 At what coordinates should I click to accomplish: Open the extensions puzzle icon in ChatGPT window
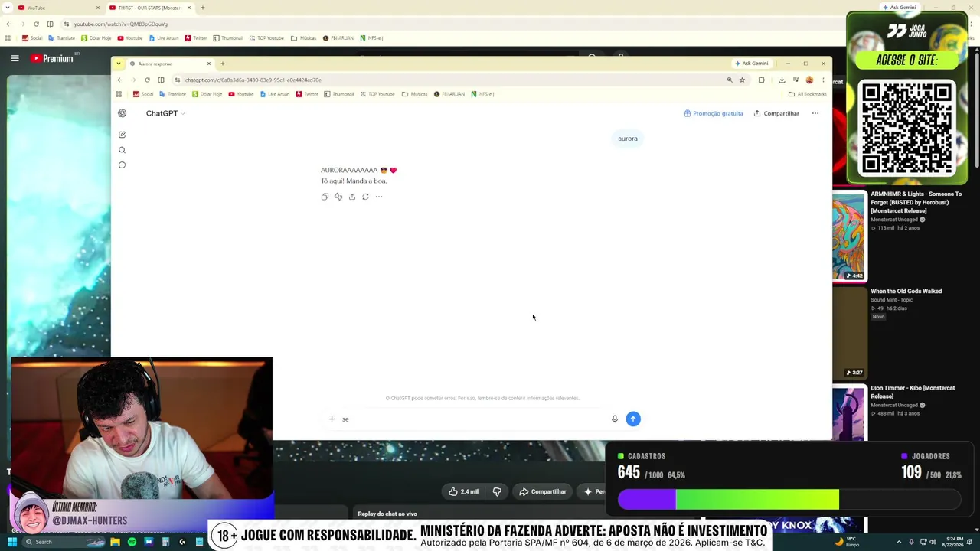point(762,80)
